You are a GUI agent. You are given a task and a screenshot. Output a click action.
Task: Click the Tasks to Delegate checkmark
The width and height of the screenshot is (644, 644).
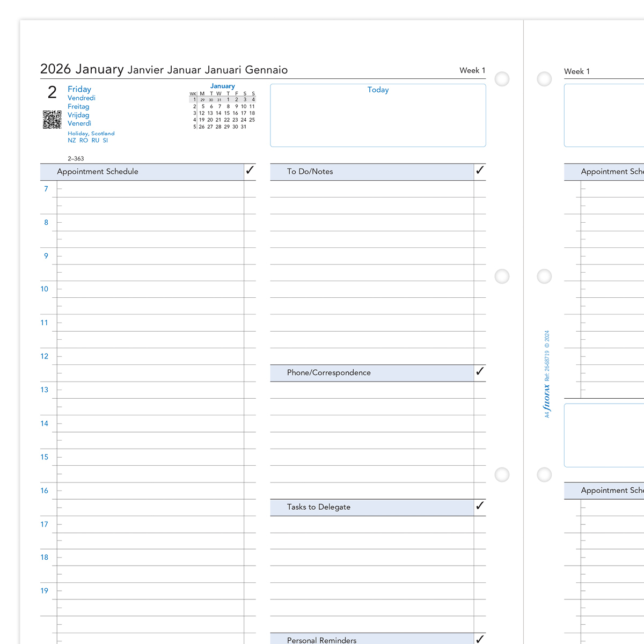[x=480, y=506]
